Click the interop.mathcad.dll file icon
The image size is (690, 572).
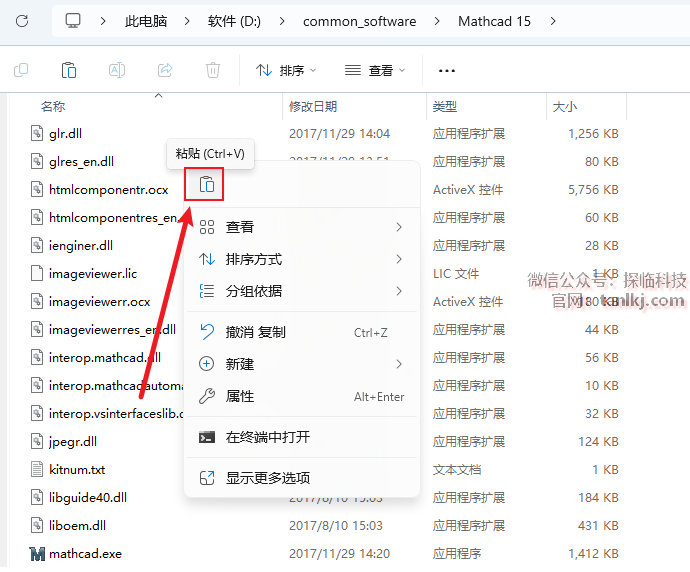coord(37,357)
